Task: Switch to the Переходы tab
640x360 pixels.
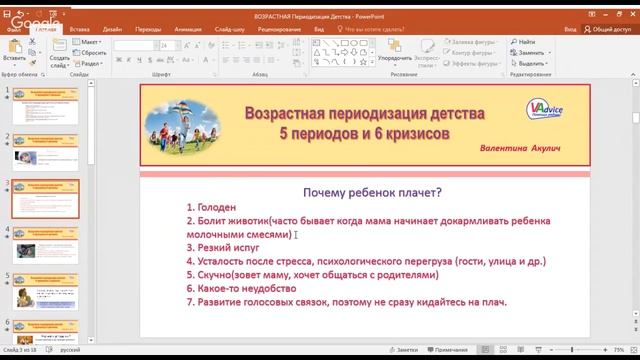Action: [148, 29]
